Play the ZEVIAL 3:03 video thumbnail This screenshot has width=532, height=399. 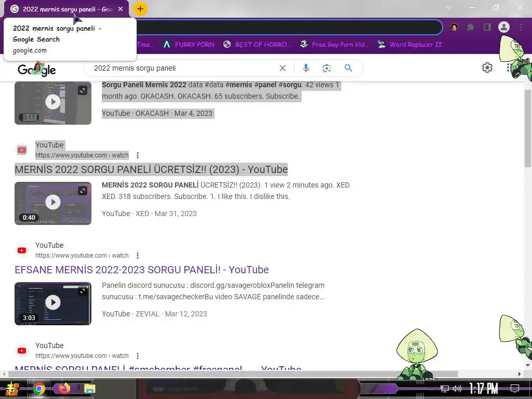[x=53, y=303]
